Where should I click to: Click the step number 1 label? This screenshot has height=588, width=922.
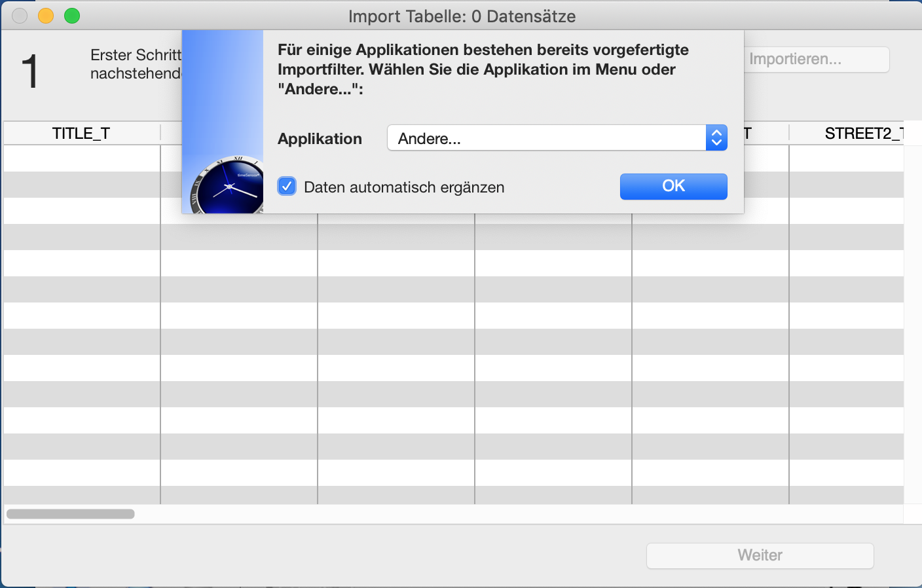[x=30, y=71]
